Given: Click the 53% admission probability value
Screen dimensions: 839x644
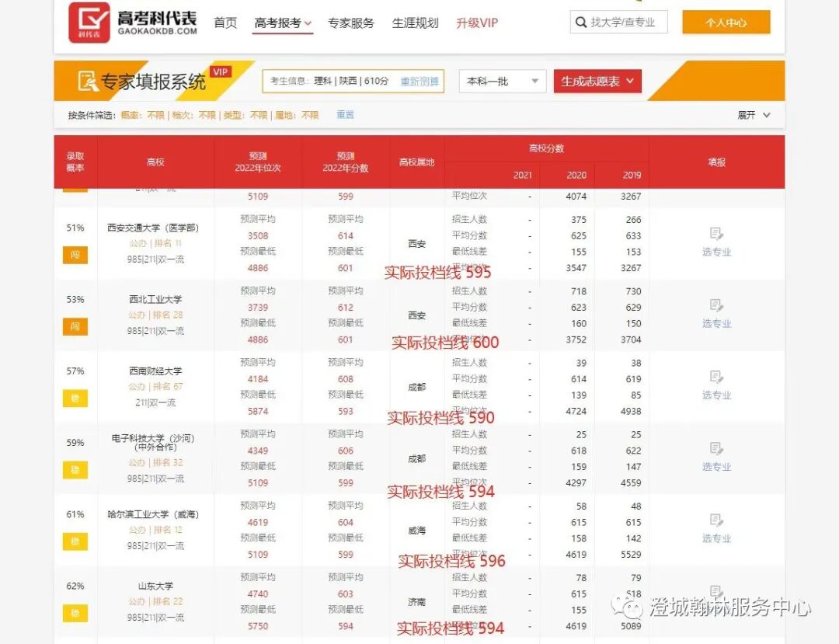Looking at the screenshot, I should click(75, 300).
